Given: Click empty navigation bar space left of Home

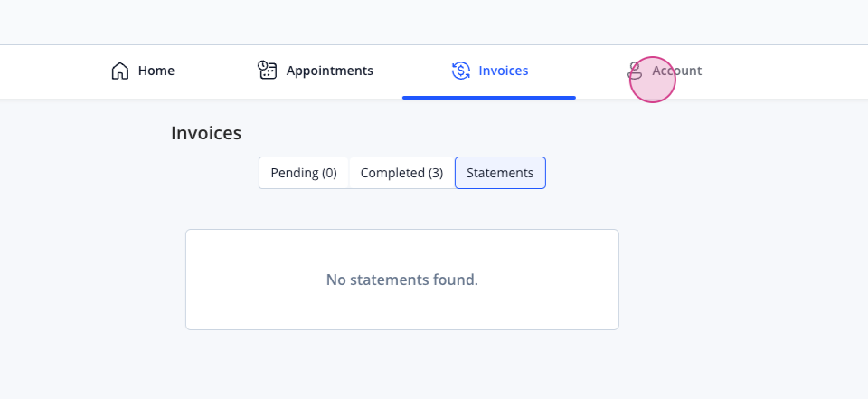Looking at the screenshot, I should pos(52,72).
